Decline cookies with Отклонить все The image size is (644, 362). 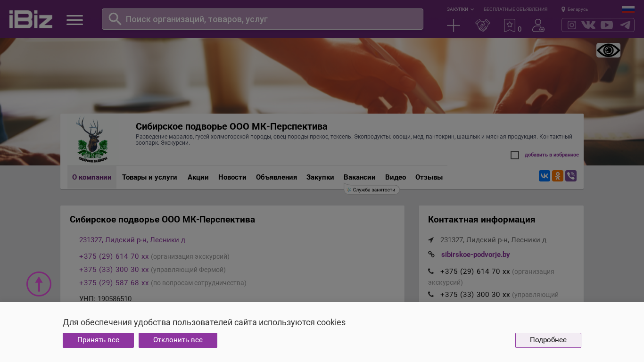[x=178, y=340]
